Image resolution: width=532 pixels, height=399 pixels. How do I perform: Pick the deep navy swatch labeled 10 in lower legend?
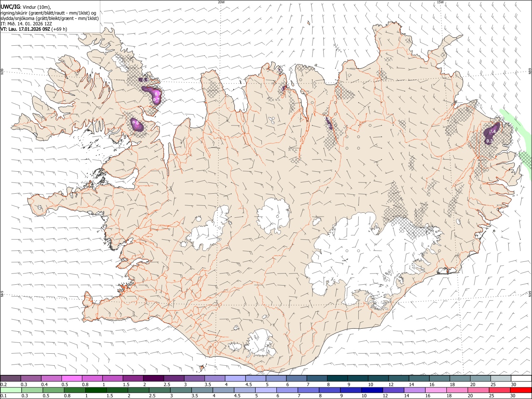click(x=372, y=390)
